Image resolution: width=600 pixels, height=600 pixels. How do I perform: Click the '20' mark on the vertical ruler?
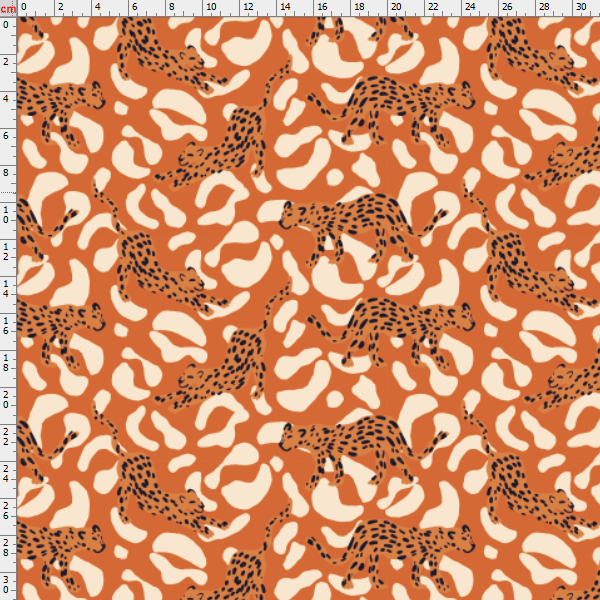(x=6, y=399)
